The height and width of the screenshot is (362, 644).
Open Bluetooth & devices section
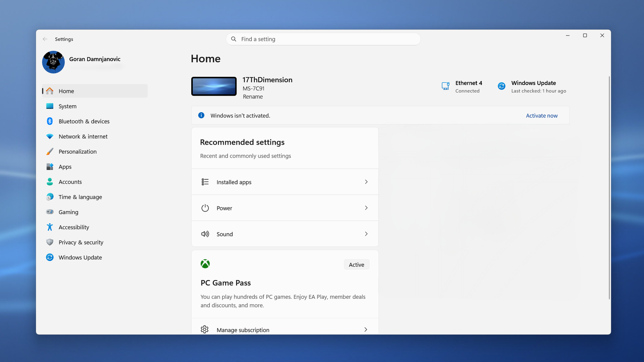pos(95,121)
